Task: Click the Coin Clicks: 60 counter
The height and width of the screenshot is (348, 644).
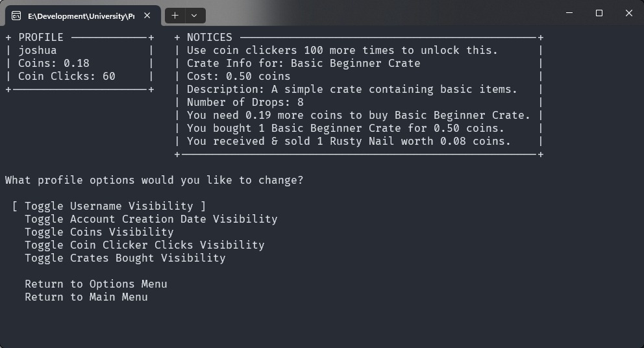Action: [66, 76]
